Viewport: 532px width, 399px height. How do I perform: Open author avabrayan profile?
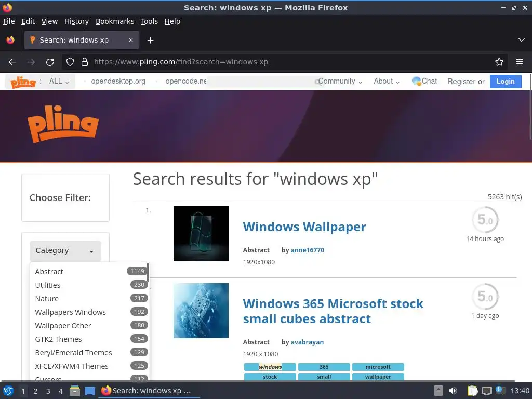pyautogui.click(x=308, y=342)
